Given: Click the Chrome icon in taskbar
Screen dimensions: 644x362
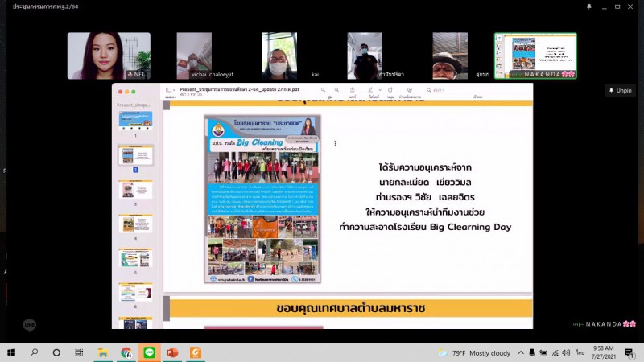Looking at the screenshot, I should [126, 352].
